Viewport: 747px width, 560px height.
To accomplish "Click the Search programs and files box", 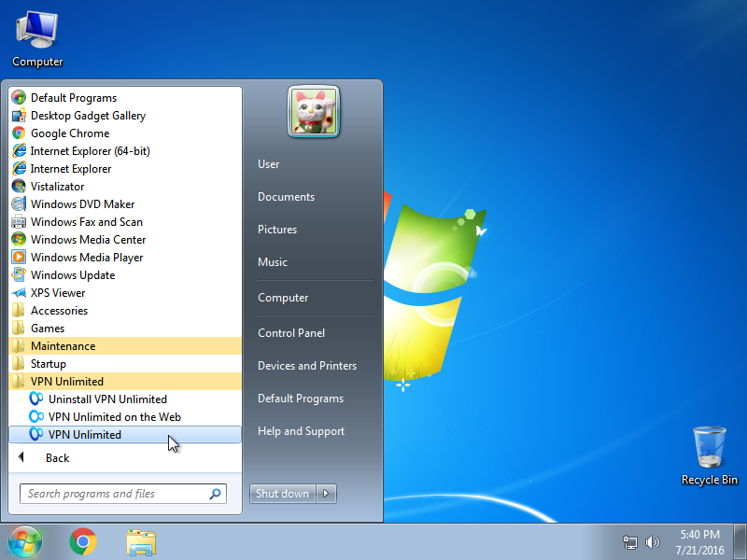I will (123, 494).
